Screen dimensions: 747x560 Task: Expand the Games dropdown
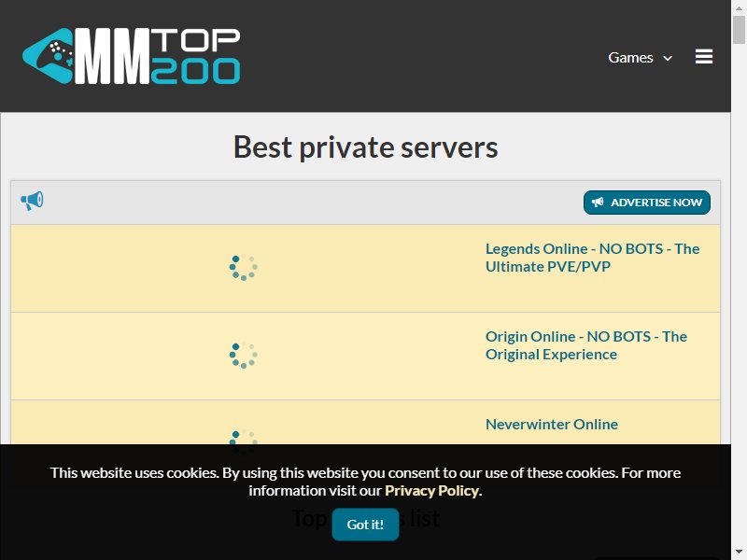tap(640, 58)
